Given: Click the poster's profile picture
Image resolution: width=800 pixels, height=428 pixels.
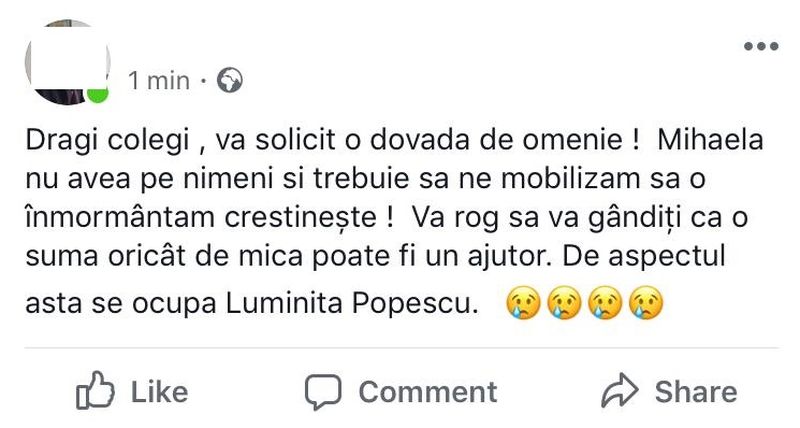Looking at the screenshot, I should (66, 62).
